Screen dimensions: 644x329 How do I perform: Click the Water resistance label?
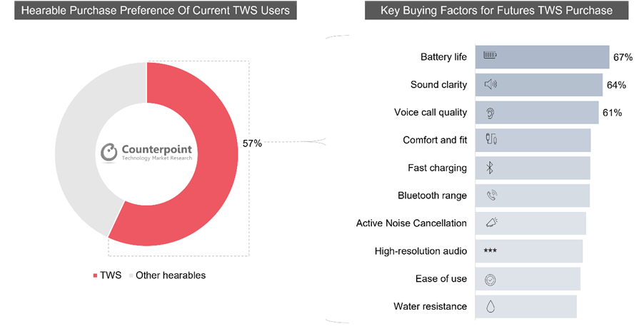click(430, 307)
